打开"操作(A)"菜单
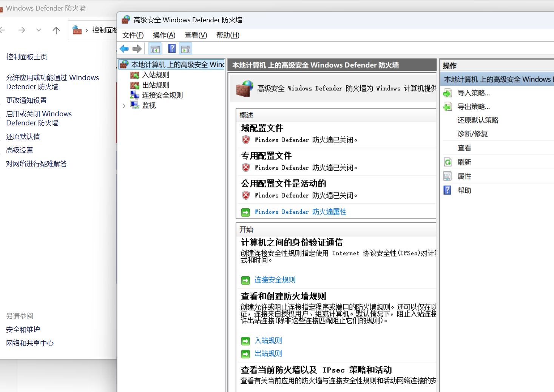 pos(164,35)
